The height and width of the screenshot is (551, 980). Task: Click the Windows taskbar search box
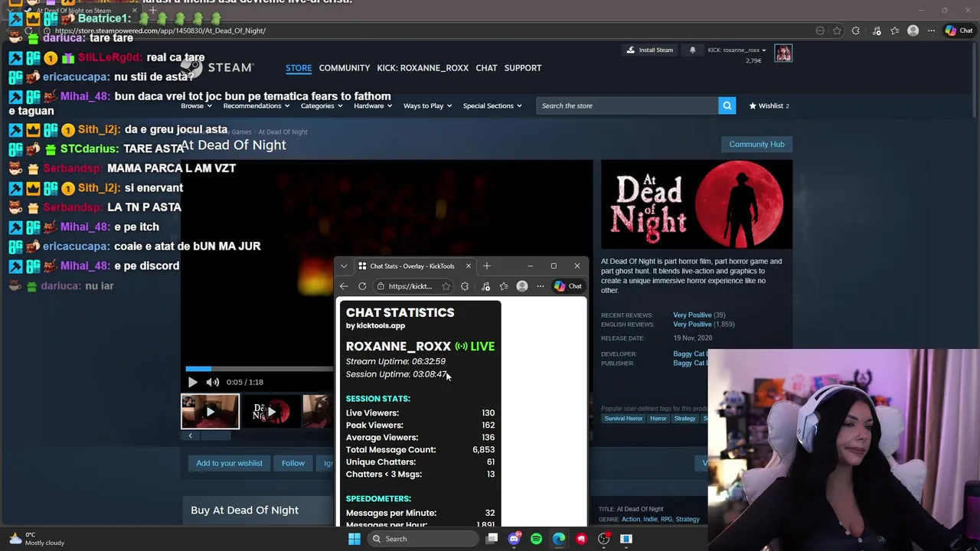pos(423,539)
